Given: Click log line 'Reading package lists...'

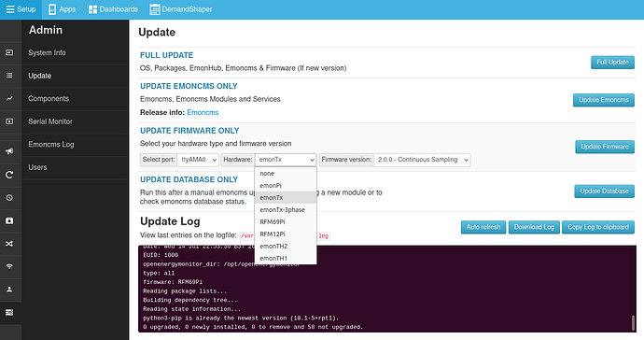Looking at the screenshot, I should 185,291.
